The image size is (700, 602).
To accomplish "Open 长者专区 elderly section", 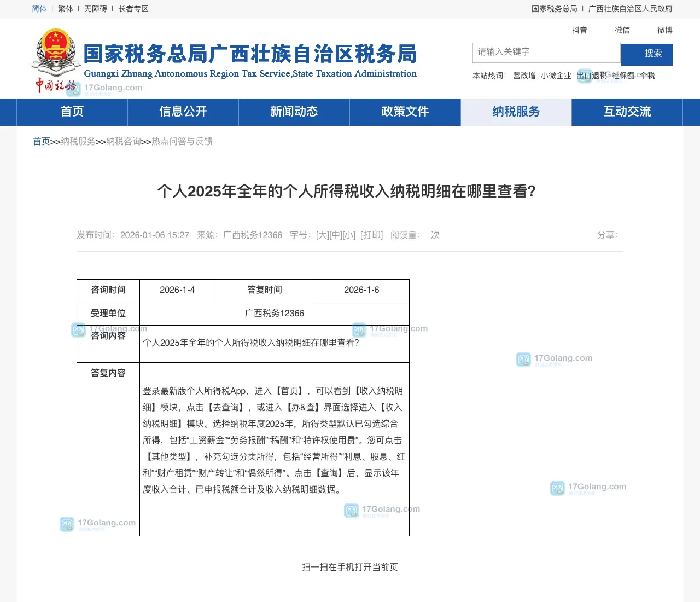I will 133,9.
